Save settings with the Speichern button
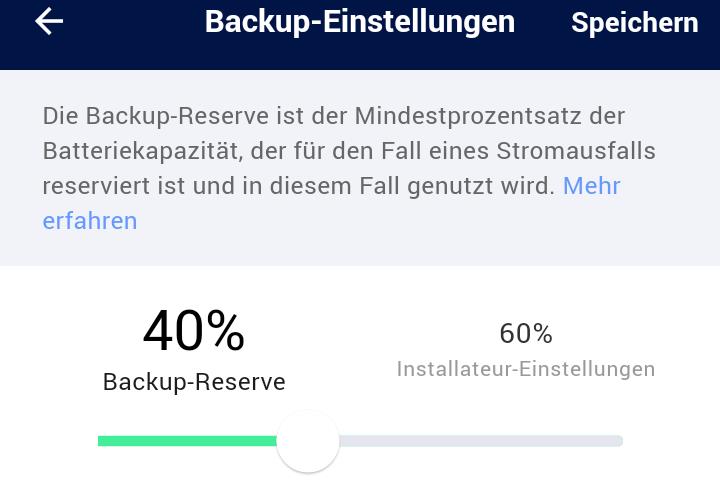720x495 pixels. (635, 22)
